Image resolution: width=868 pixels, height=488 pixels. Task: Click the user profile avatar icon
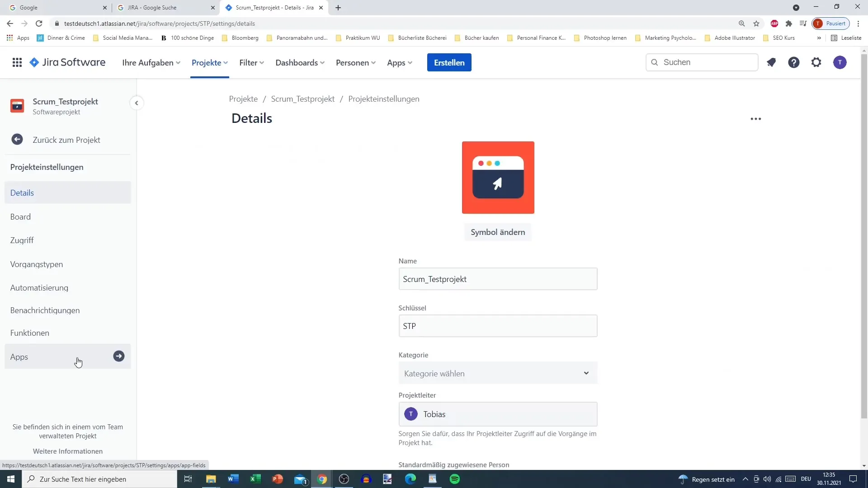coord(840,62)
